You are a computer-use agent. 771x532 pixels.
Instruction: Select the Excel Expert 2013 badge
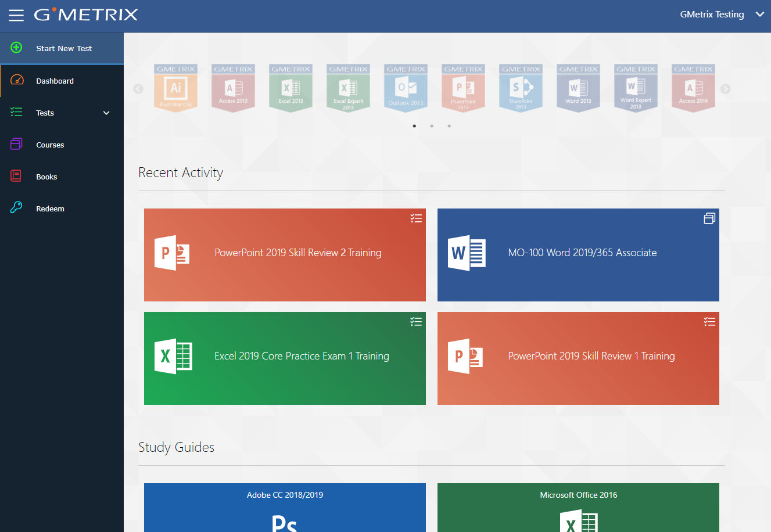point(348,88)
